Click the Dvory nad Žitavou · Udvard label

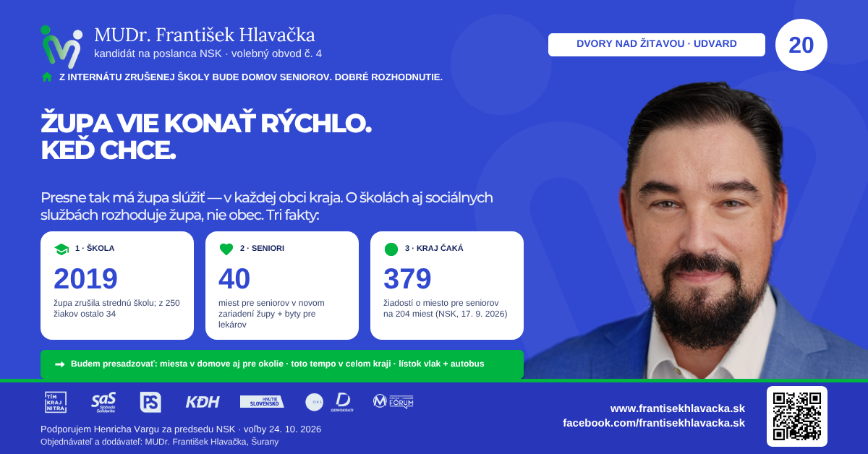pyautogui.click(x=657, y=45)
